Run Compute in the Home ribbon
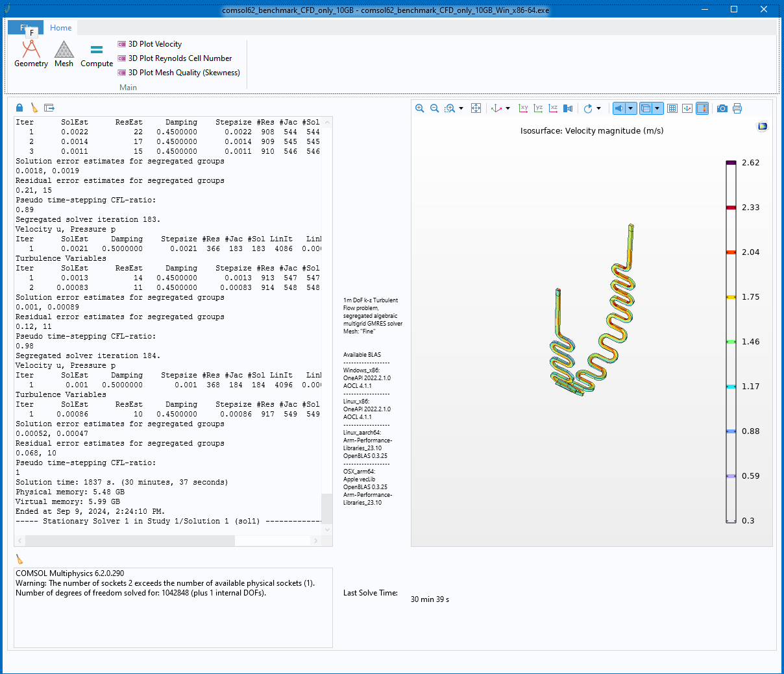The image size is (784, 674). [x=97, y=54]
